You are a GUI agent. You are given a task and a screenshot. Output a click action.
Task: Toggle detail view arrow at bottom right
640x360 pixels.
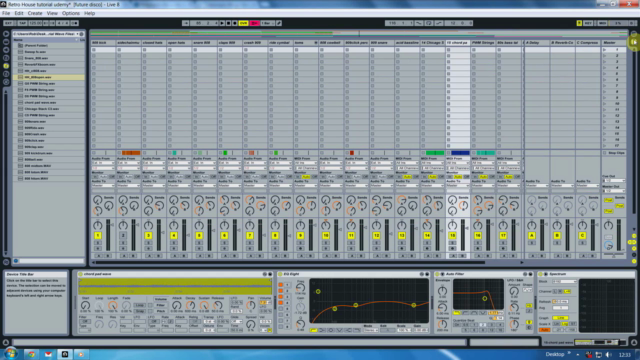(634, 342)
